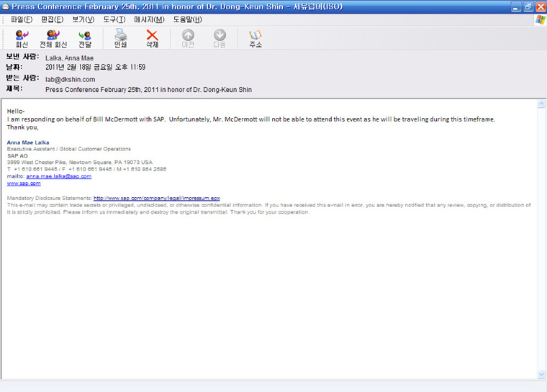The height and width of the screenshot is (392, 547).
Task: Open the 도구(T) menu
Action: [x=114, y=19]
